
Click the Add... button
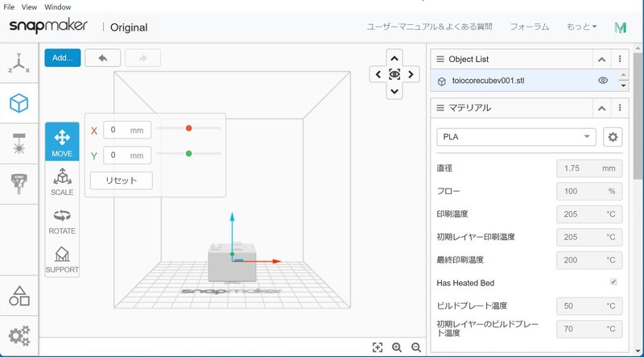pos(63,58)
